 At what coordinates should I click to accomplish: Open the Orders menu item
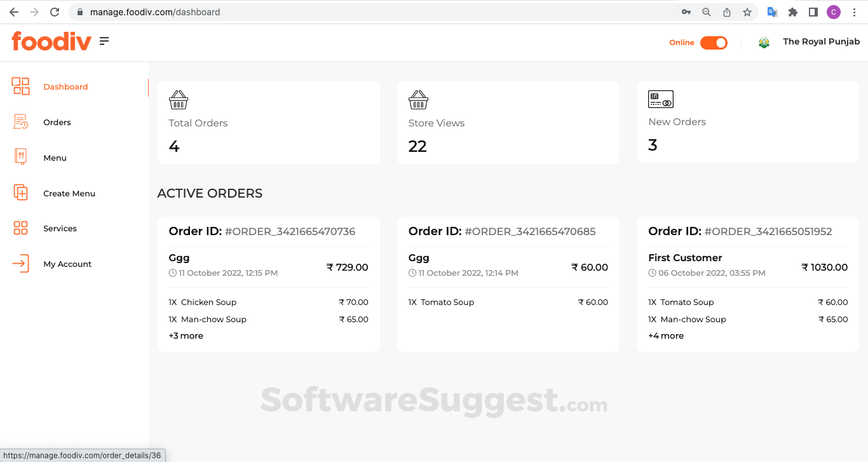click(x=57, y=122)
